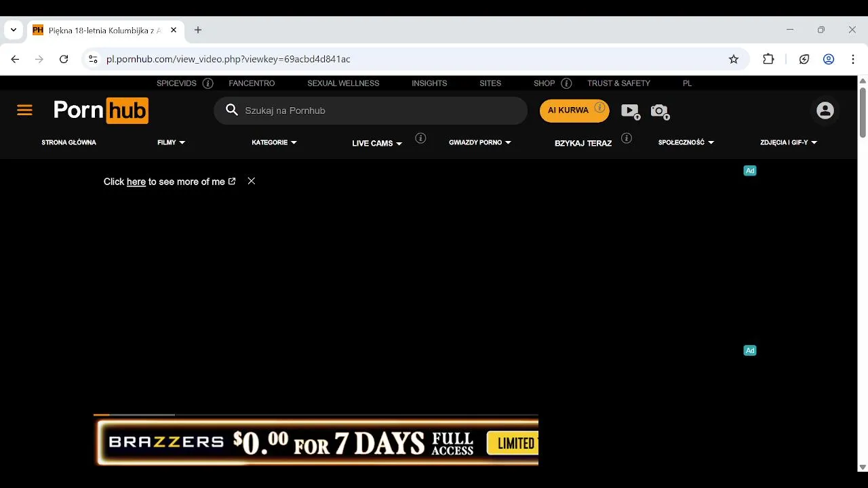Expand the SPOŁECZNOŚĆ dropdown
The image size is (868, 488).
[x=686, y=142]
